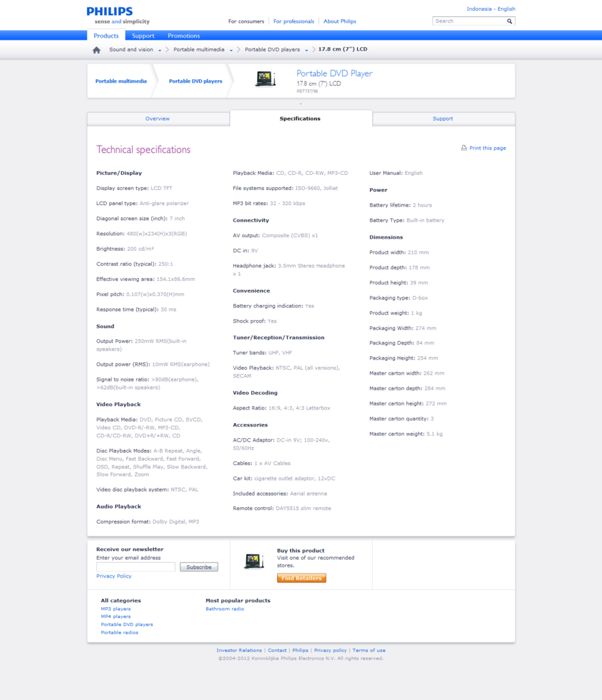The image size is (602, 700).
Task: Click the Remote control: DAY5515 slim remote text
Action: [x=282, y=509]
